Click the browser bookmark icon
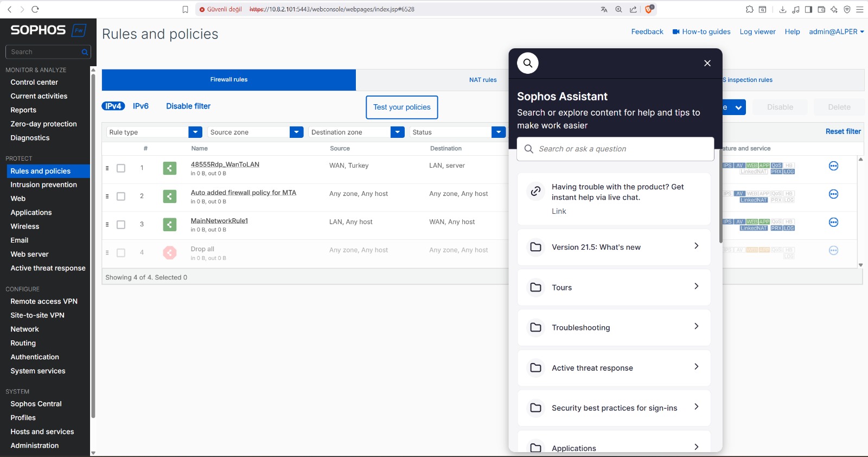The height and width of the screenshot is (457, 868). click(185, 9)
